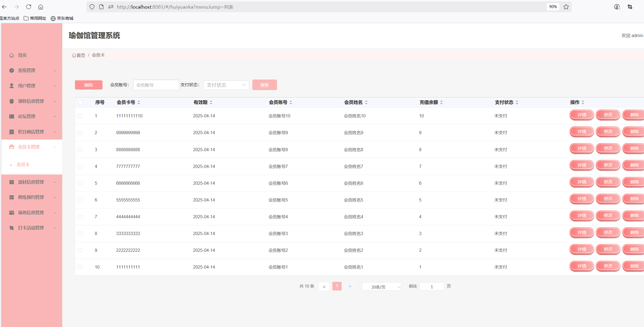Check the row for card 9999999999
The width and height of the screenshot is (644, 327).
[x=80, y=133]
